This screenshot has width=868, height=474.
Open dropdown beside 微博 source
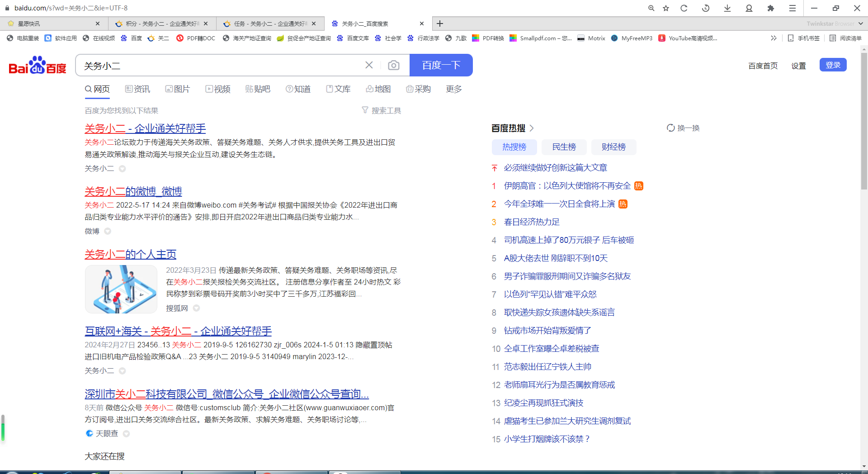click(x=108, y=231)
